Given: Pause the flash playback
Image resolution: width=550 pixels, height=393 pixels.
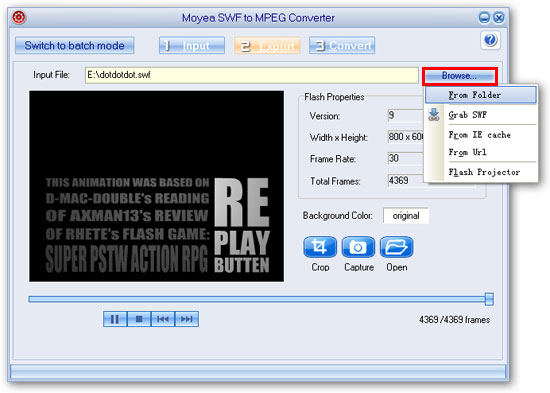Looking at the screenshot, I should click(115, 319).
